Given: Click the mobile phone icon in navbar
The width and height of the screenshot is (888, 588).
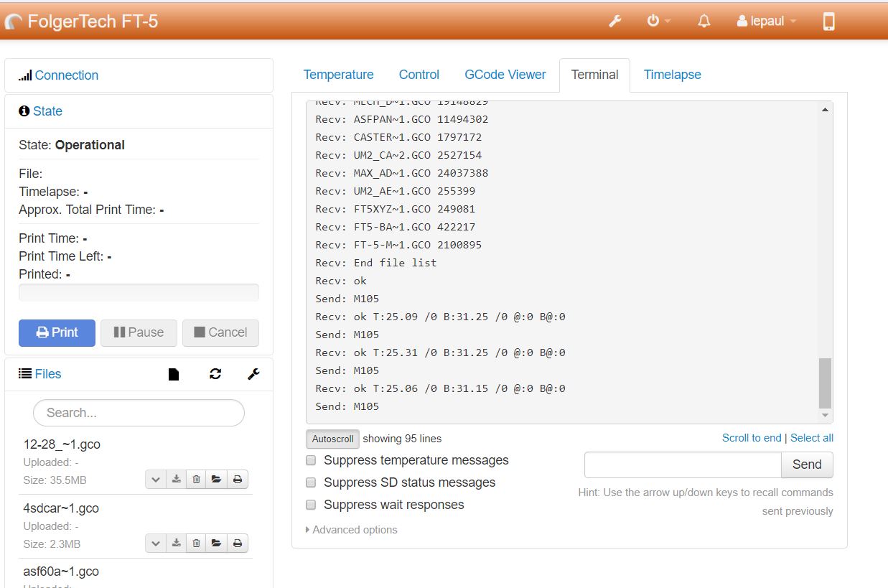Looking at the screenshot, I should (828, 22).
